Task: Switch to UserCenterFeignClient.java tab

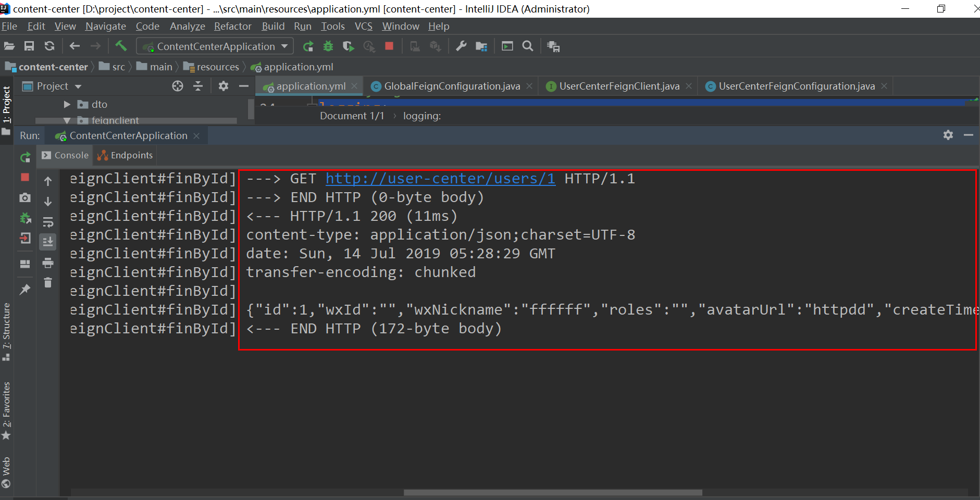Action: coord(619,86)
